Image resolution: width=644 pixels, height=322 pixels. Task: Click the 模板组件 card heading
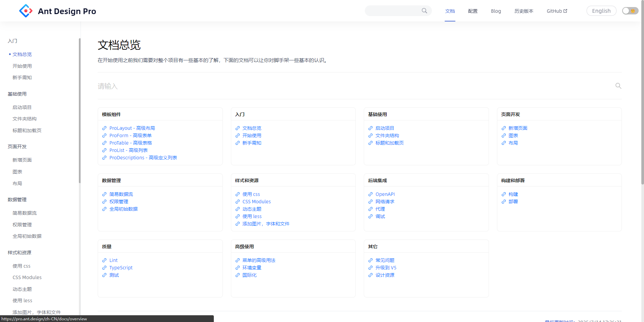pyautogui.click(x=111, y=114)
